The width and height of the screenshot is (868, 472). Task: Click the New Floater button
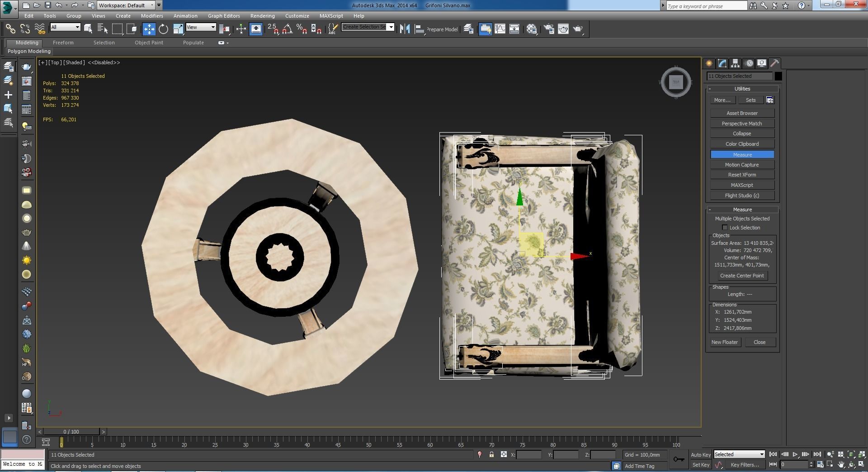point(724,342)
